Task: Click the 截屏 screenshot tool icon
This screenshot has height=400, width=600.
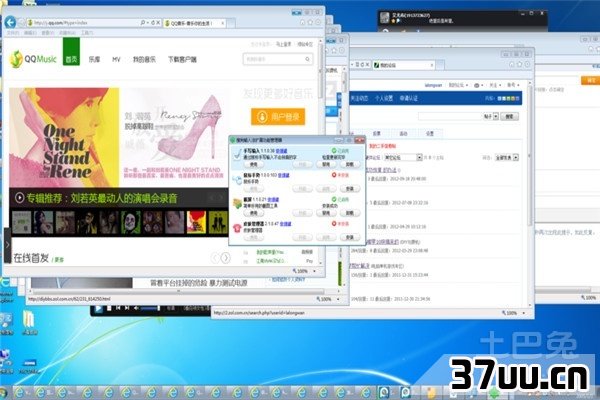Action: 237,204
